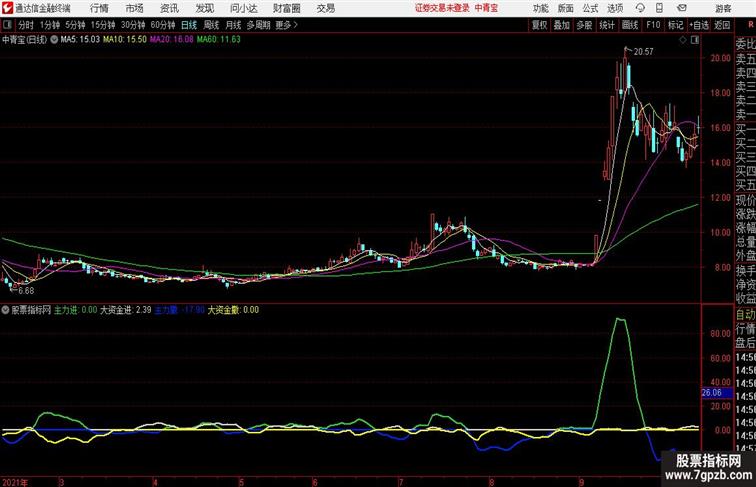Click the diamond icon at chart corner
Screen dimensions: 756x487
click(683, 40)
